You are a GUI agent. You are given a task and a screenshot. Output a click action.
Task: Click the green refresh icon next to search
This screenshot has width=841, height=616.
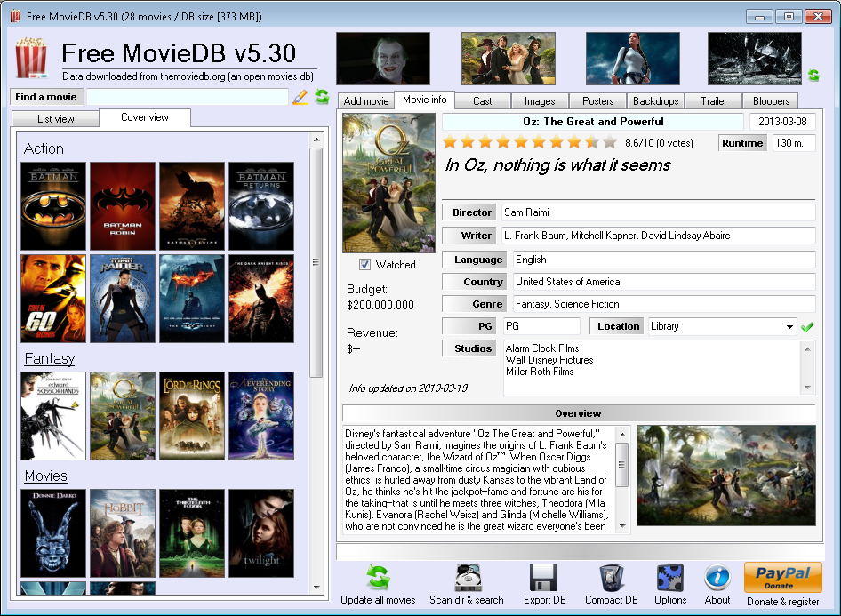322,97
